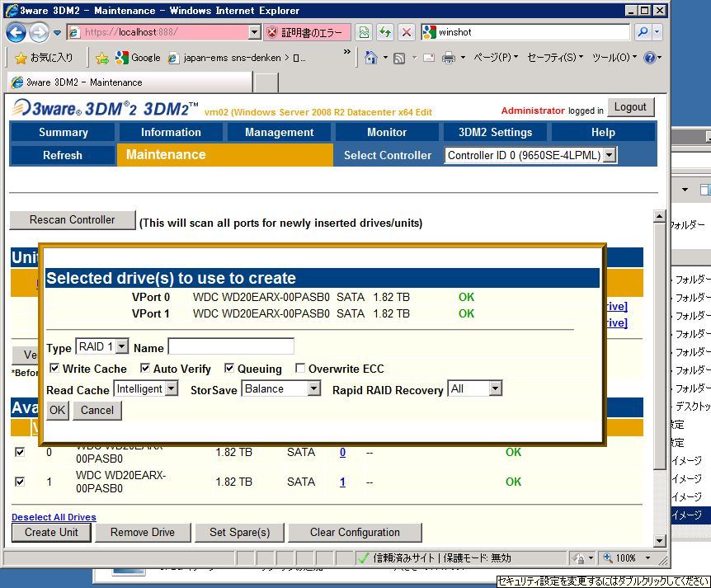Open the StorSave Balance dropdown
Viewport: 711px width, 588px height.
[280, 389]
